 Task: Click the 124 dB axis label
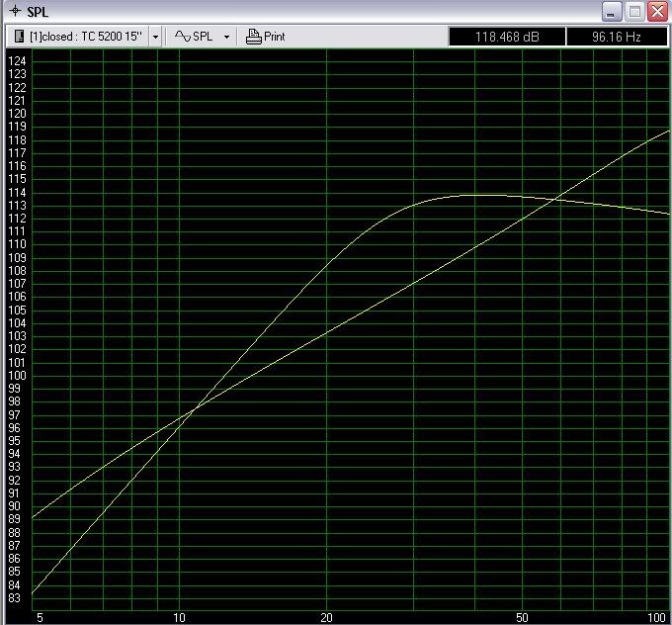(x=17, y=61)
